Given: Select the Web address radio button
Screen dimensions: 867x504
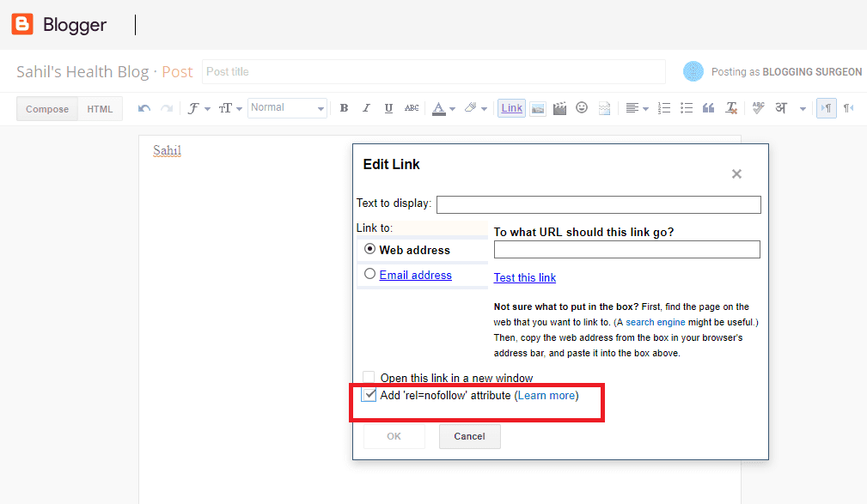Looking at the screenshot, I should (x=369, y=249).
